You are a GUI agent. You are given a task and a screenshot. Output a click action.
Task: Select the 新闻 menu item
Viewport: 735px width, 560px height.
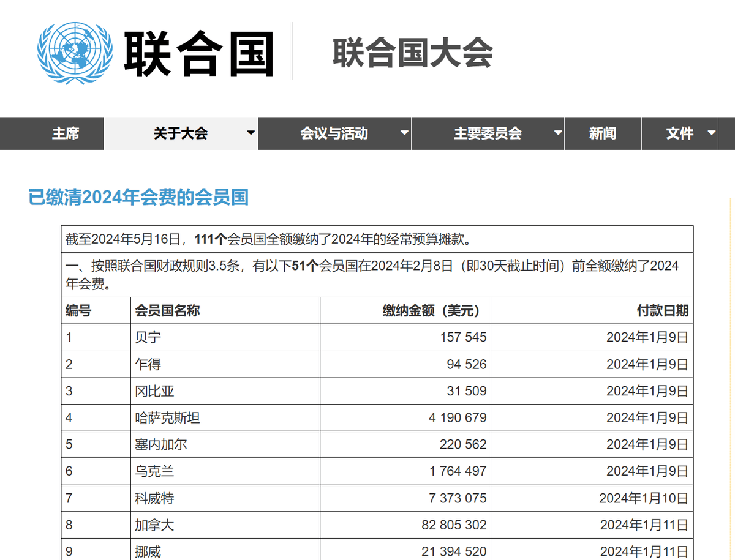pyautogui.click(x=603, y=133)
